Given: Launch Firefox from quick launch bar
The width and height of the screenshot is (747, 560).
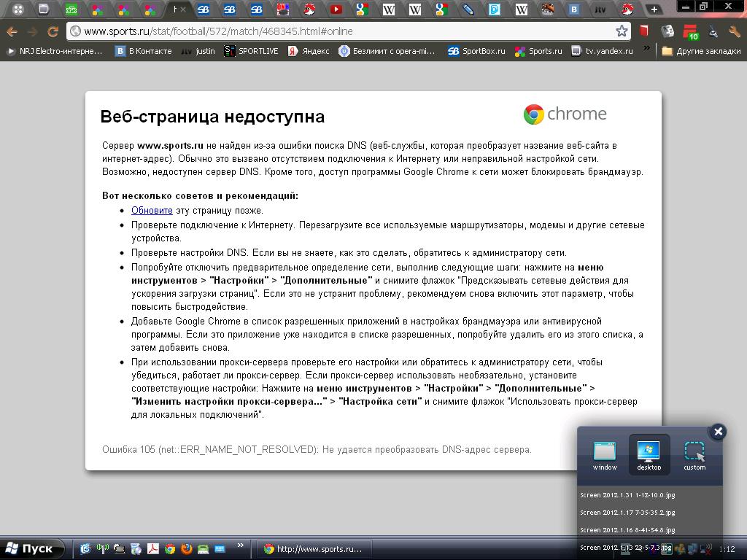Looking at the screenshot, I should (186, 549).
